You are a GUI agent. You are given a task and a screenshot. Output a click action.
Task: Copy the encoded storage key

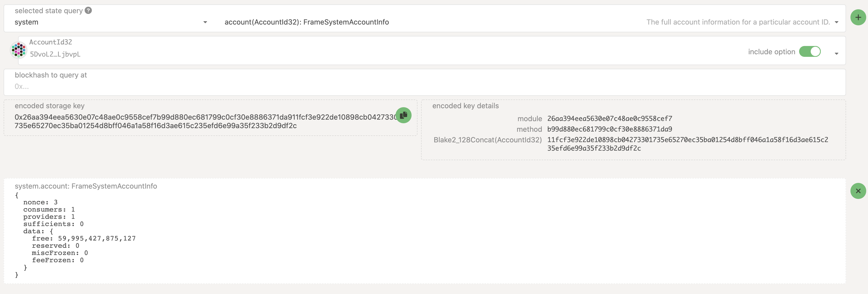coord(403,115)
